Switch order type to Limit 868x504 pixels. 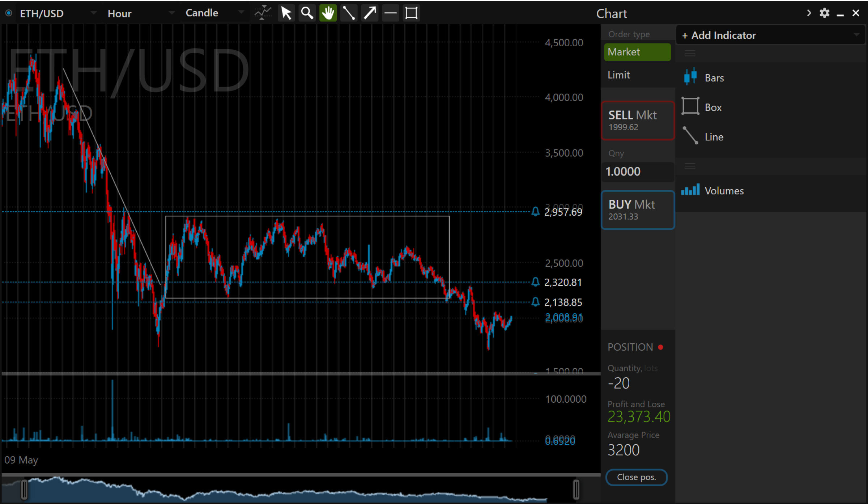(619, 75)
